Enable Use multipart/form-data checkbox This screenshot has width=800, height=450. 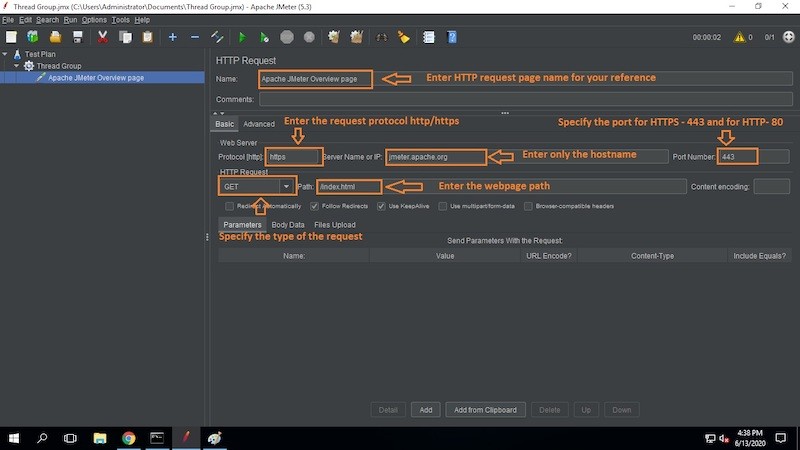point(442,206)
